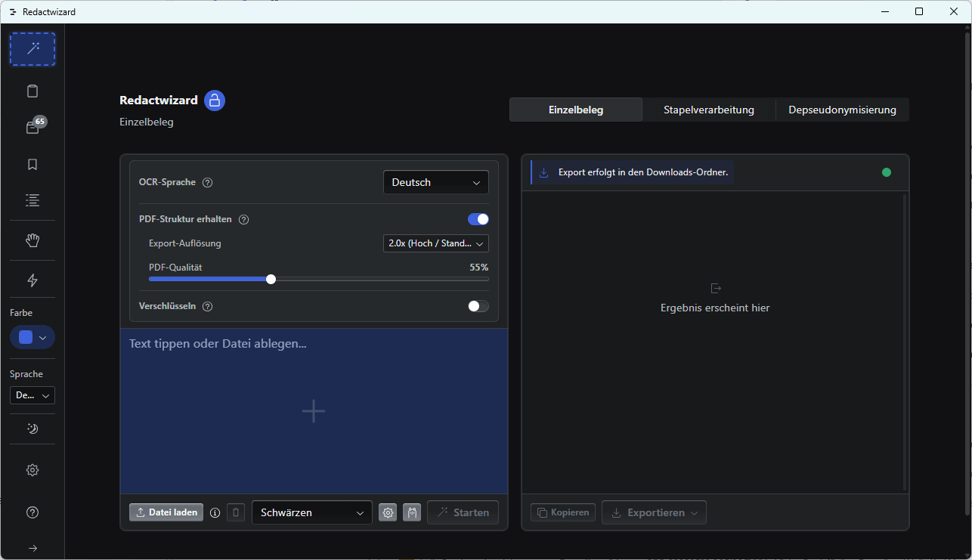This screenshot has height=560, width=972.
Task: Show help for OCR-Sprache
Action: (208, 182)
